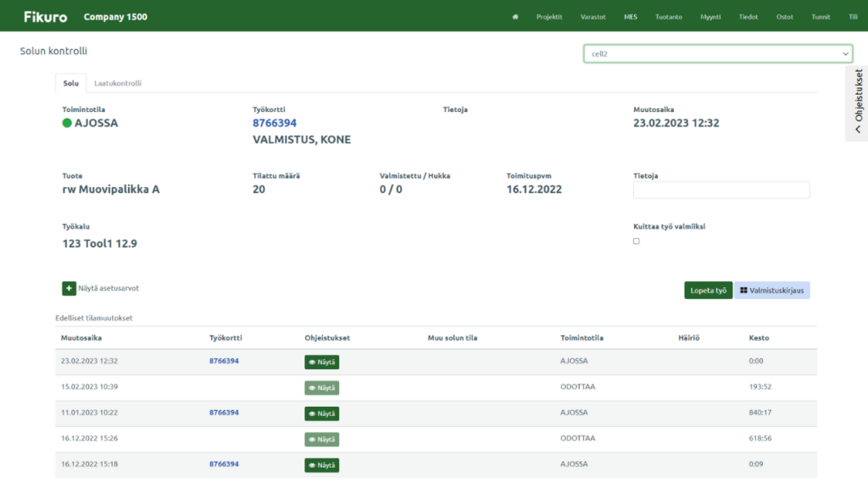868x488 pixels.
Task: Click the green plus icon for asetusarvot
Action: tap(70, 288)
